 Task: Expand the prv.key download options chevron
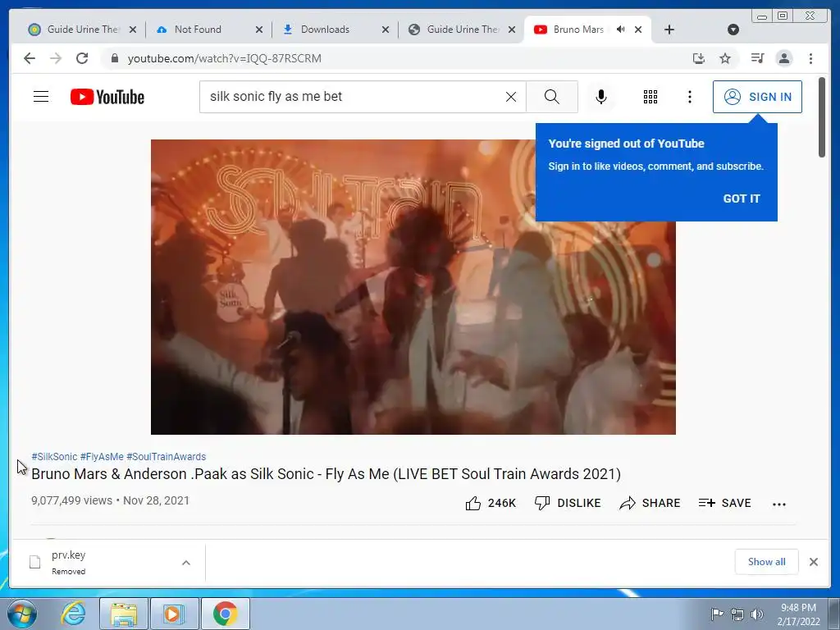pos(186,563)
